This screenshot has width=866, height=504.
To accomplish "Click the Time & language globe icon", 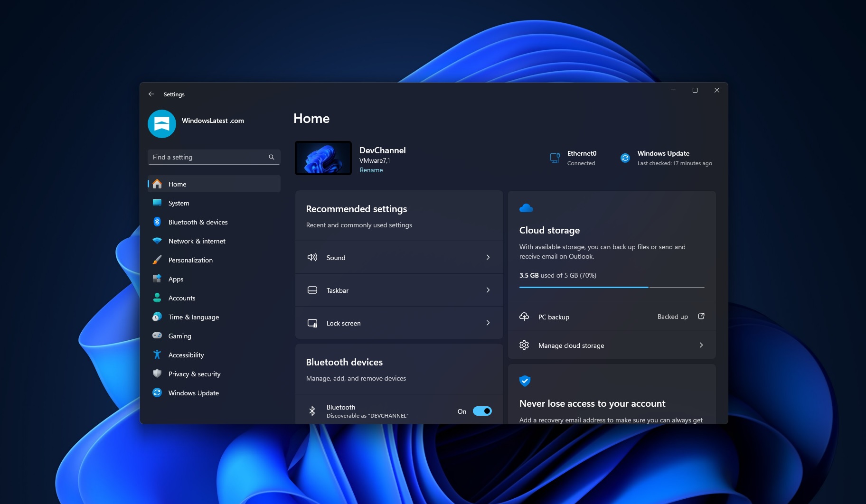I will click(x=157, y=317).
